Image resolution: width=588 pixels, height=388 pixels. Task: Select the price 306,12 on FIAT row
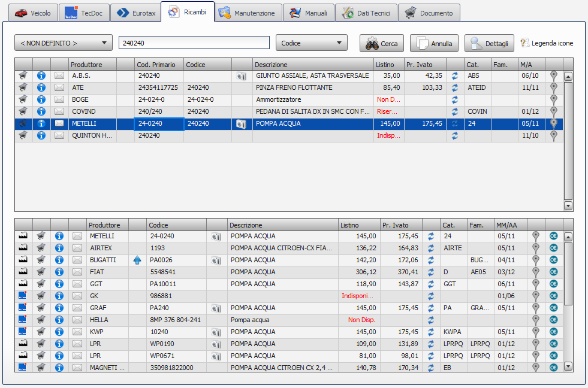click(366, 272)
